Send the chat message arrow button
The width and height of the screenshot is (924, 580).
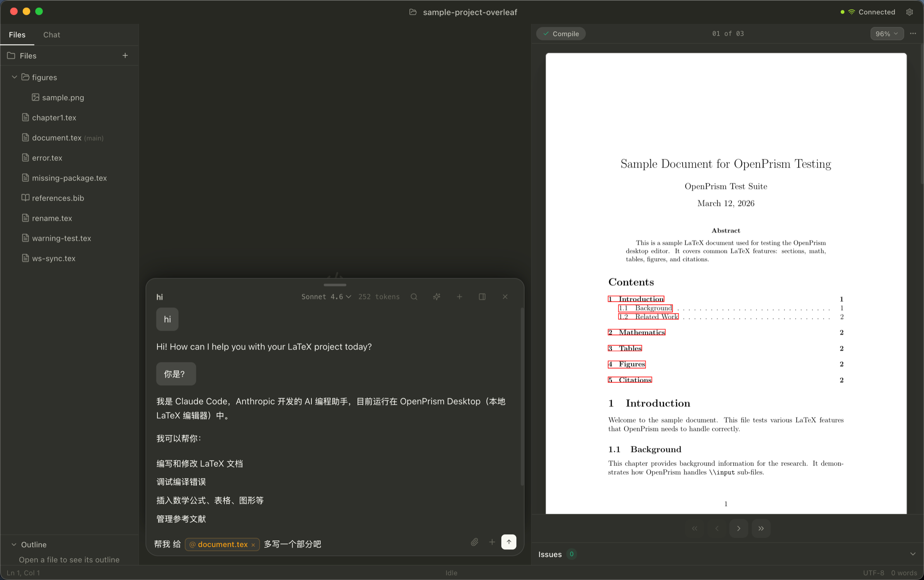click(508, 542)
